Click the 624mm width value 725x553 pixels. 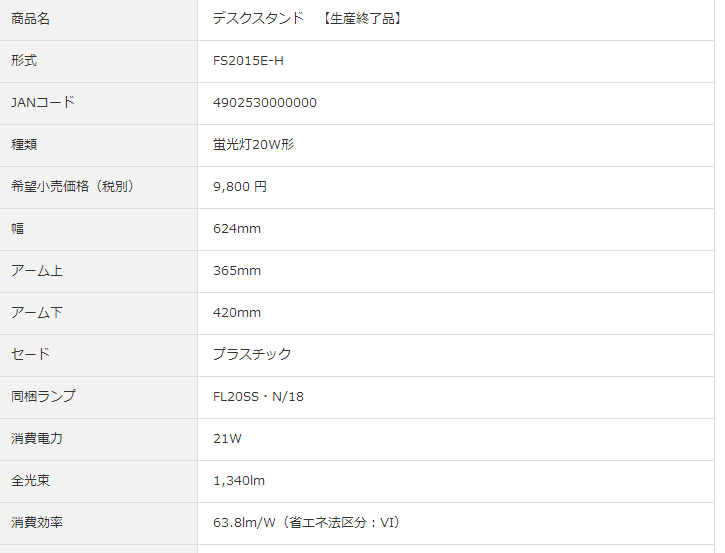click(237, 229)
